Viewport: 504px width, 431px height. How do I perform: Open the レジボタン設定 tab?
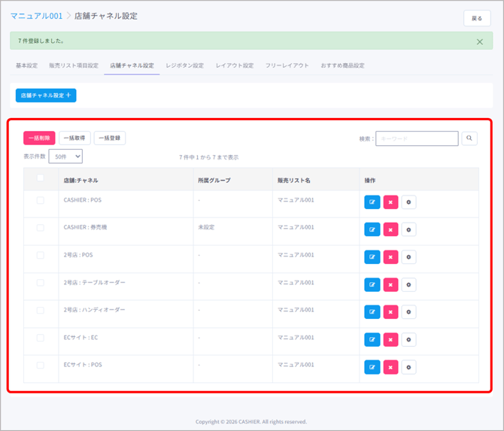184,65
